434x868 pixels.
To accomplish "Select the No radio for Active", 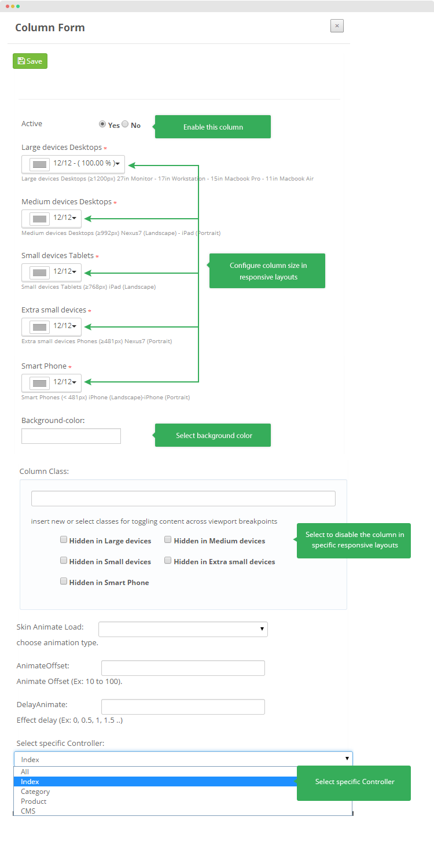I will pos(125,124).
